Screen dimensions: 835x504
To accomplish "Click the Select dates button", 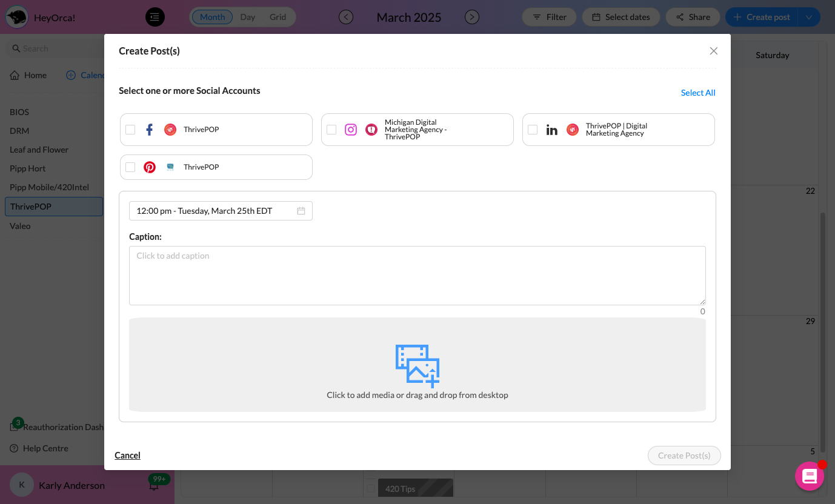I will 621,17.
